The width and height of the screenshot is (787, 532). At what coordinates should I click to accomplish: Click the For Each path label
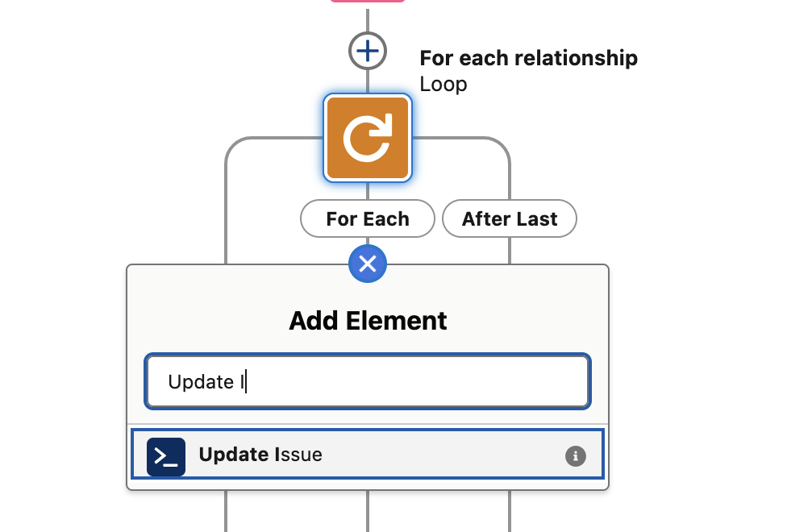coord(368,218)
